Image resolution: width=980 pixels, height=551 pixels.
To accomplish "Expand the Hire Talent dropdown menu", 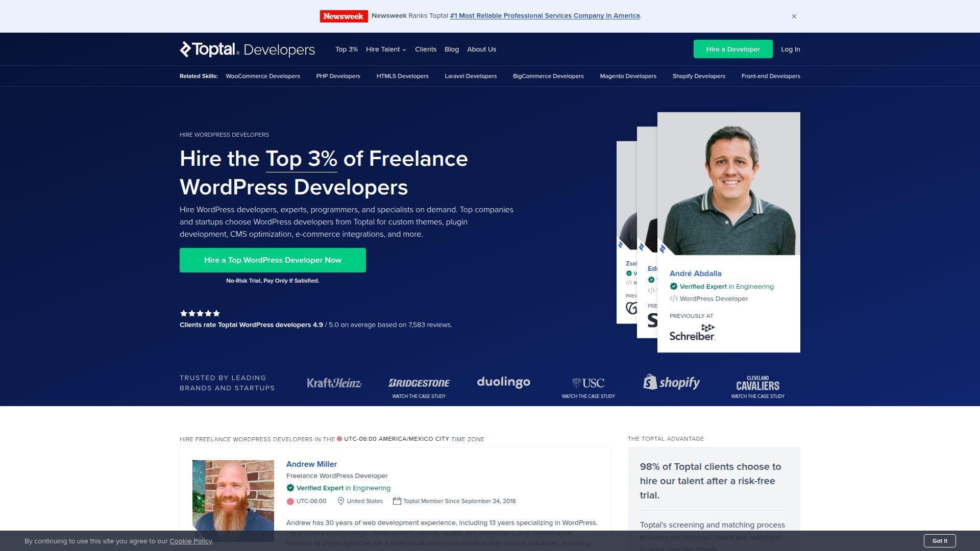I will click(386, 49).
